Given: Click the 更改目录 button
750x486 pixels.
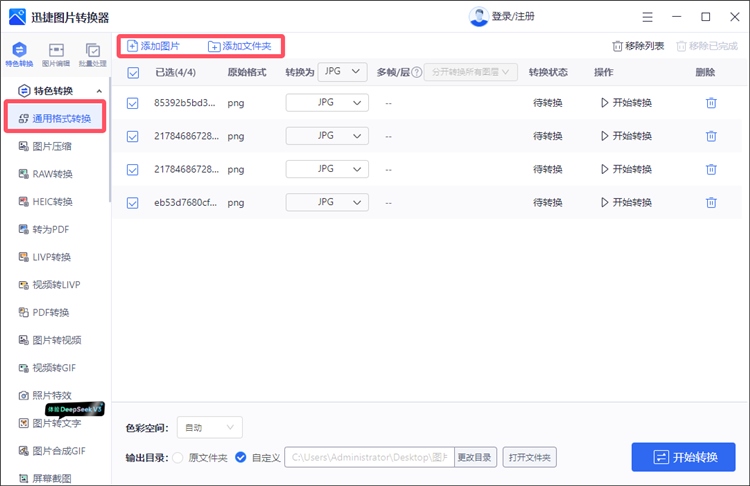Looking at the screenshot, I should pos(475,457).
